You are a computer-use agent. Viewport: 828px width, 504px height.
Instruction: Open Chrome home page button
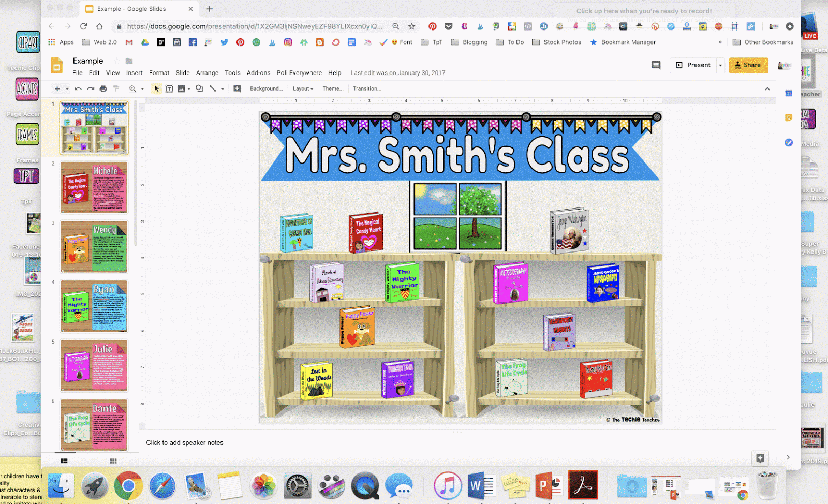pyautogui.click(x=99, y=26)
